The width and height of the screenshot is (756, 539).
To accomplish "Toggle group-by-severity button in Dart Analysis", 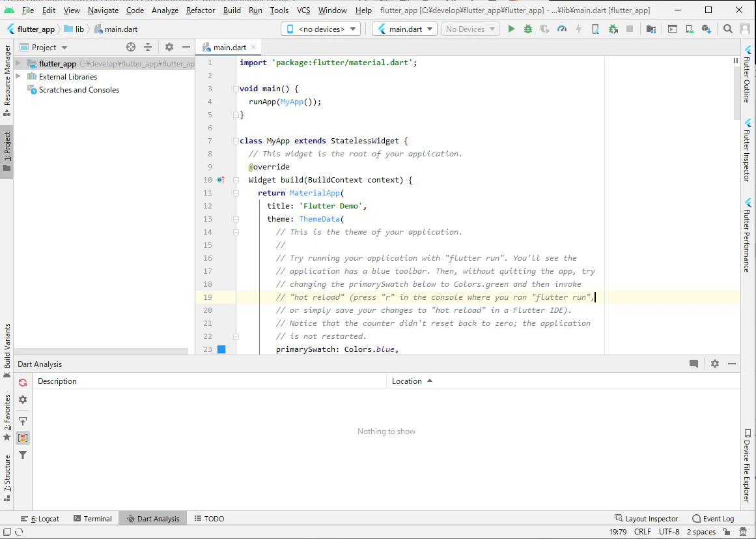I will pos(23,438).
